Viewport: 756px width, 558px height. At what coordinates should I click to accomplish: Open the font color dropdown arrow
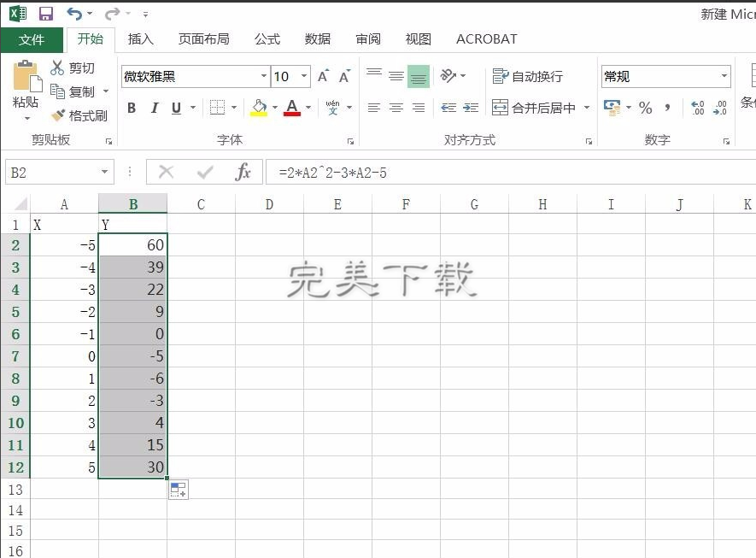point(308,108)
